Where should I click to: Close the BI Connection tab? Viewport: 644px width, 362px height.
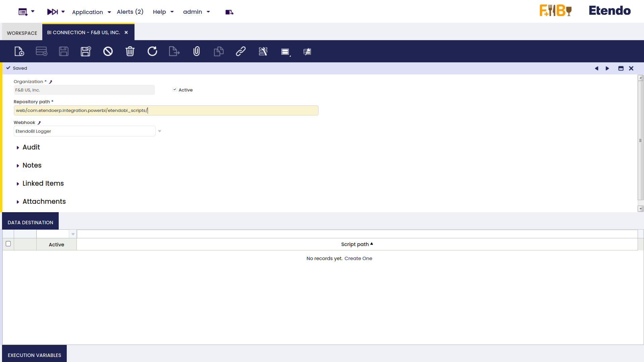click(x=126, y=33)
